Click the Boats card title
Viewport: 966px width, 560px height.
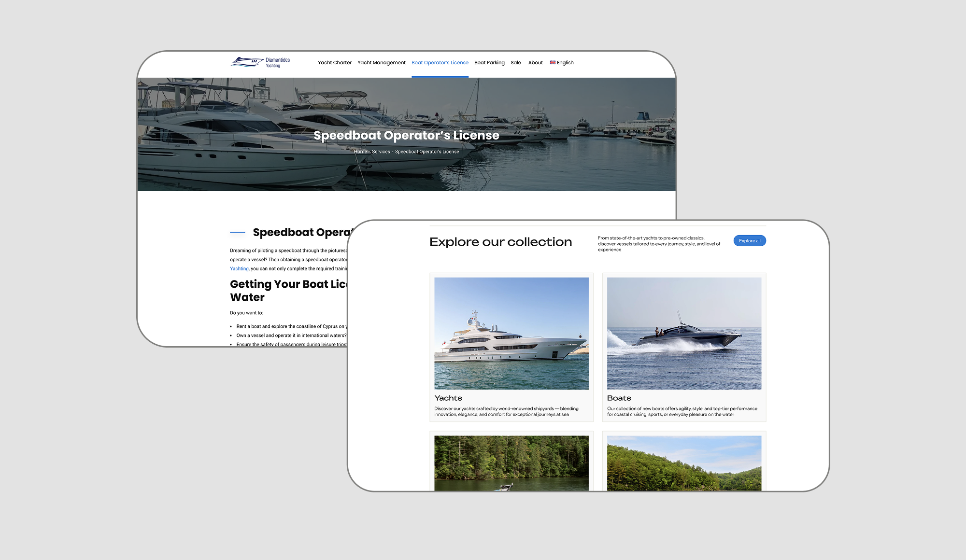(x=619, y=398)
